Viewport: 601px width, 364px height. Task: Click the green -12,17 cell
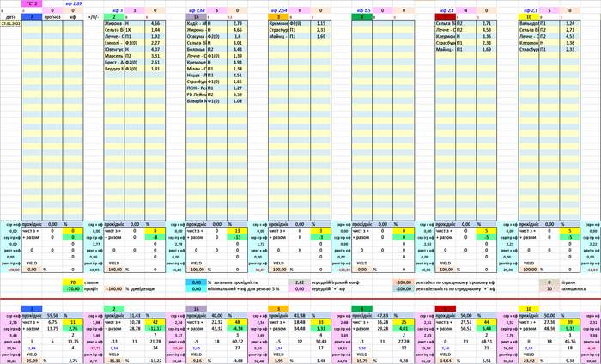click(x=155, y=329)
